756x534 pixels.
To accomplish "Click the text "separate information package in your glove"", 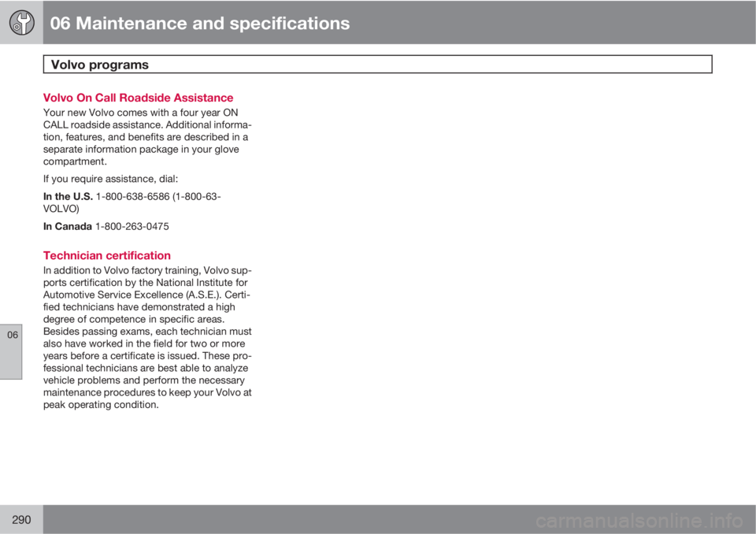I will click(x=141, y=149).
